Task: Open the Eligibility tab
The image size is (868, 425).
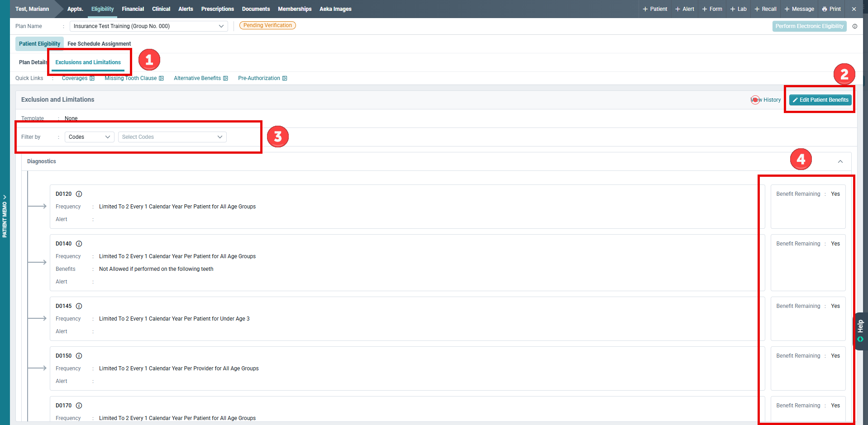Action: 103,9
